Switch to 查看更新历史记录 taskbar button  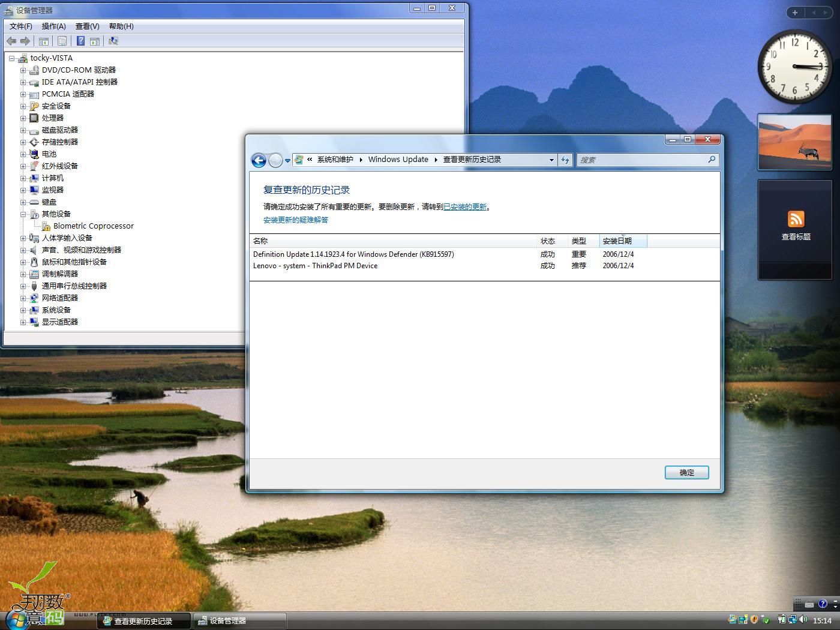click(144, 620)
